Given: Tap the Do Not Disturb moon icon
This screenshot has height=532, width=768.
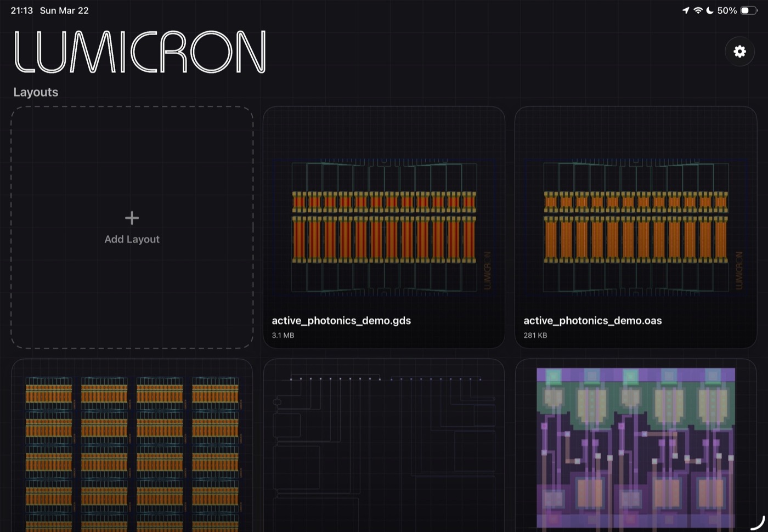Looking at the screenshot, I should click(x=710, y=10).
